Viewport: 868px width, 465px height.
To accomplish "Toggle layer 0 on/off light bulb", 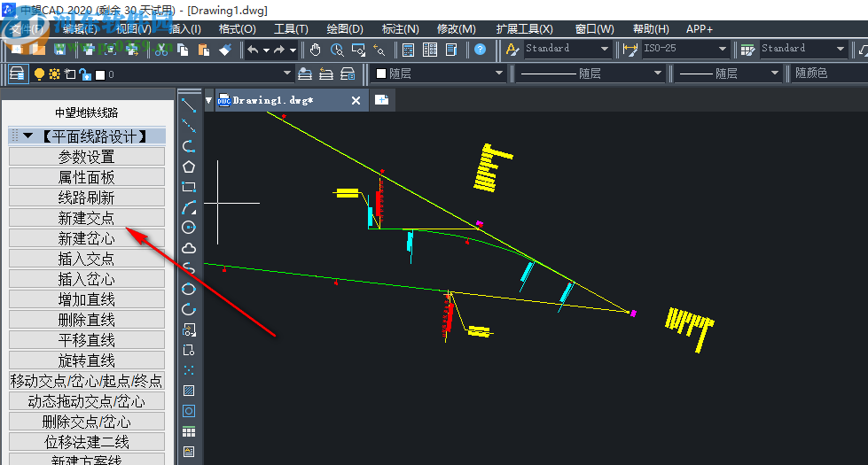I will tap(39, 74).
